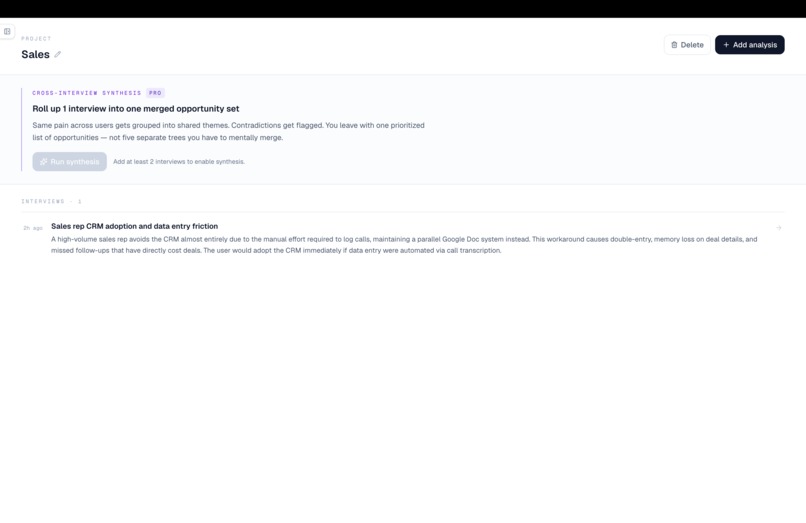Open arrow icon on Sales rep CRM interview row
The width and height of the screenshot is (806, 523).
pyautogui.click(x=779, y=227)
